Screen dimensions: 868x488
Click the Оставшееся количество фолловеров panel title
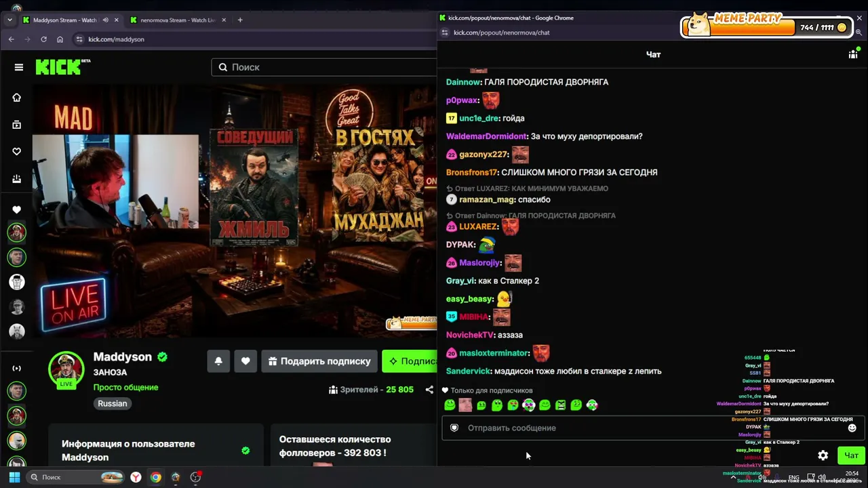point(335,446)
